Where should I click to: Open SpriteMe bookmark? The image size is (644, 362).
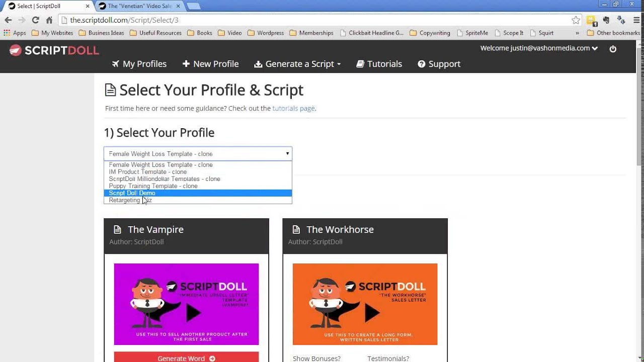pos(472,33)
